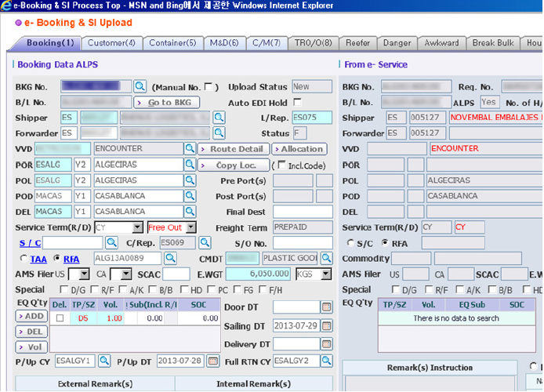Switch to the Reefer tab

357,43
